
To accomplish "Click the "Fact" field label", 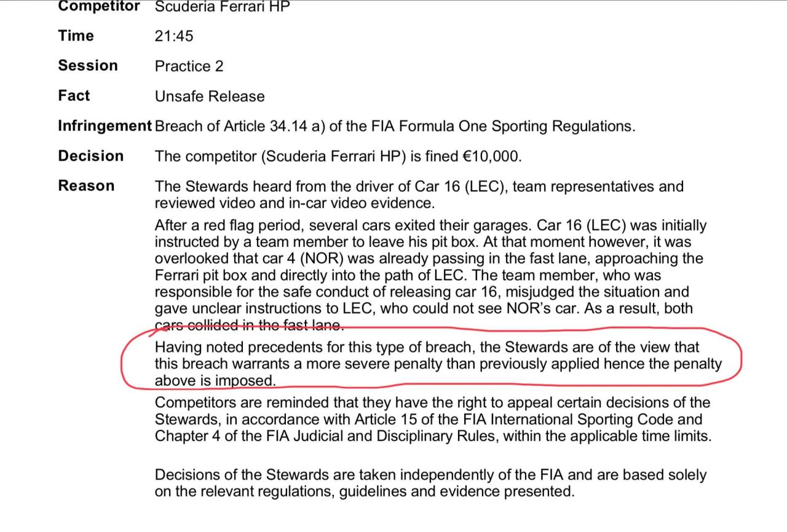I will pyautogui.click(x=74, y=96).
